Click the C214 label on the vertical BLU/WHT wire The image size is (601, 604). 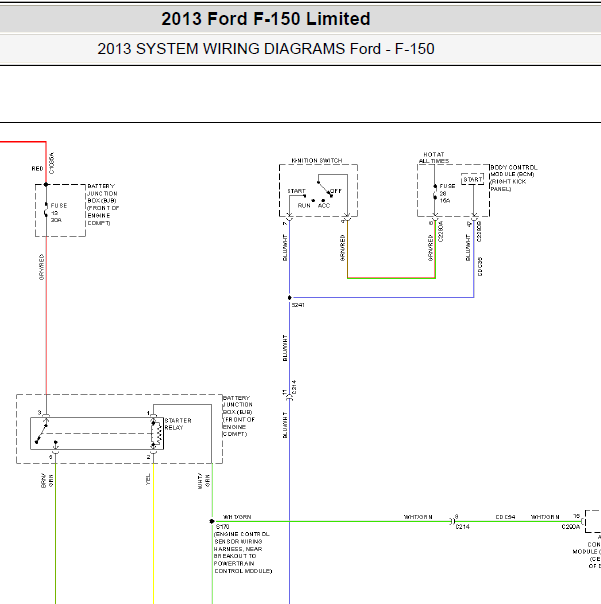(x=294, y=387)
